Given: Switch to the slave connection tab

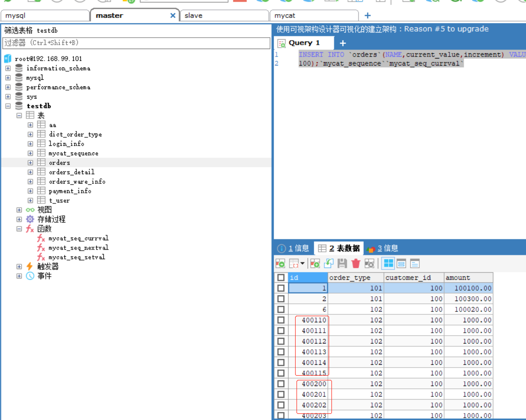Looking at the screenshot, I should [224, 16].
